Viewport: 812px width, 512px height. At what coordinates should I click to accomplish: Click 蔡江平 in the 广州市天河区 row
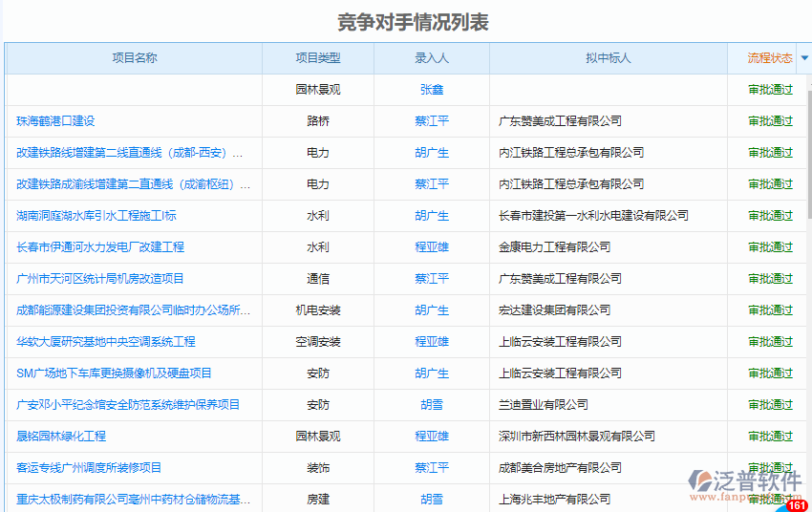point(432,279)
